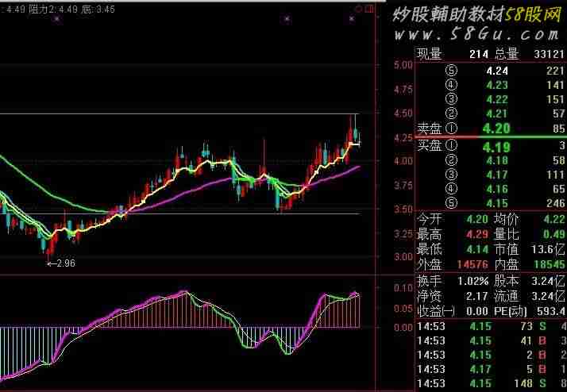Click the 收益(一) value 0.00
This screenshot has width=567, height=392.
(477, 311)
